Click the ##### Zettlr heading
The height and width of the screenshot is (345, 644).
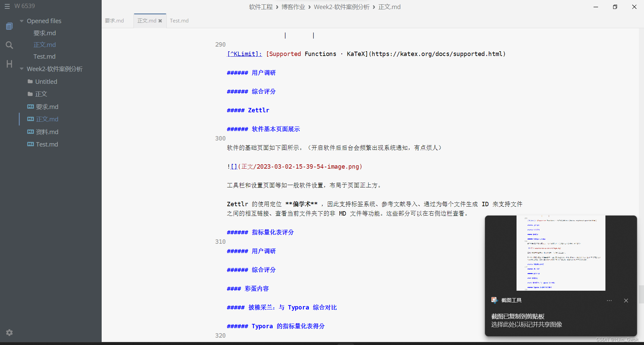tap(248, 110)
